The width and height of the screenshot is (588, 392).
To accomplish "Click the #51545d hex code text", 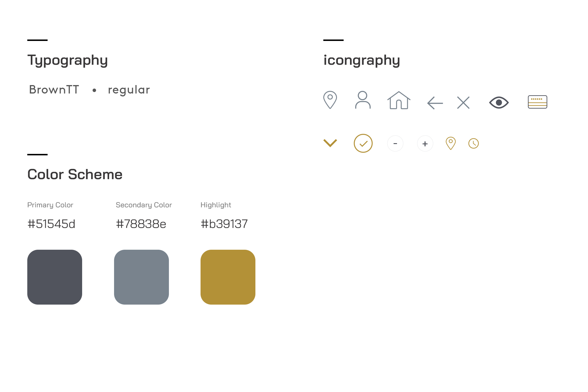I will pos(51,224).
